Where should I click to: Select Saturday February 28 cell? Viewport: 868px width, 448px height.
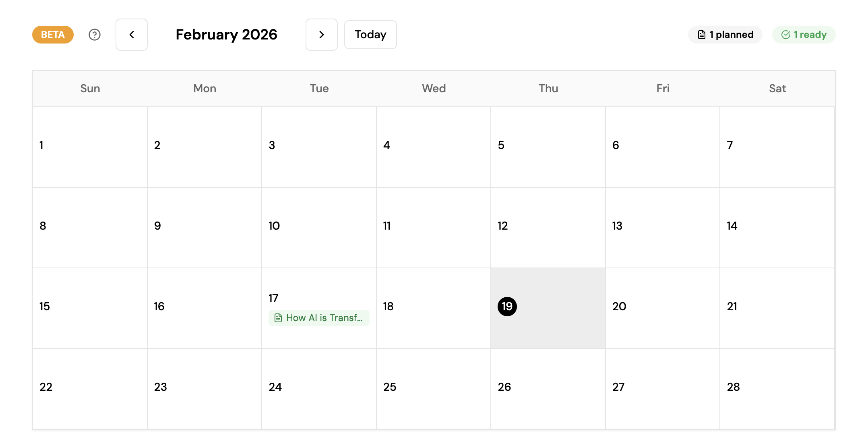coord(777,389)
